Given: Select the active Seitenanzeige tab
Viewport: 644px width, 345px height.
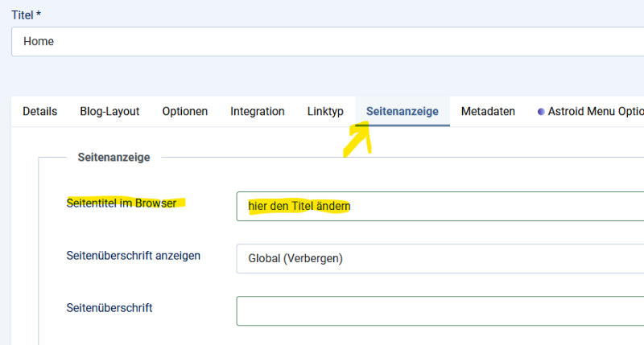Looking at the screenshot, I should point(402,112).
